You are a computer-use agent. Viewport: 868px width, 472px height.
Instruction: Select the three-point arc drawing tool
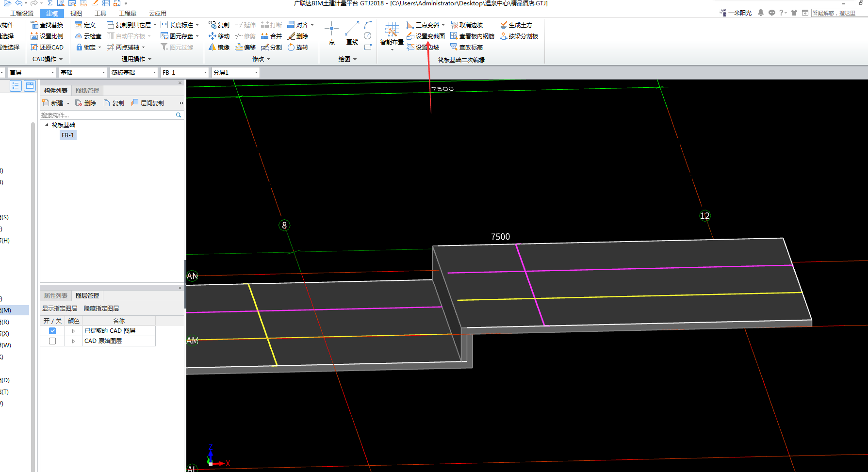click(368, 24)
